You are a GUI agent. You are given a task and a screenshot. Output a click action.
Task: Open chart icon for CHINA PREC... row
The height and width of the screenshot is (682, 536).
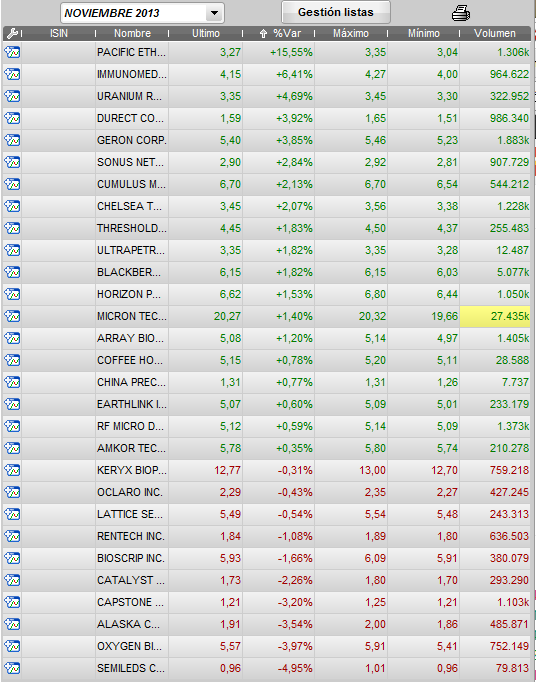[12, 382]
